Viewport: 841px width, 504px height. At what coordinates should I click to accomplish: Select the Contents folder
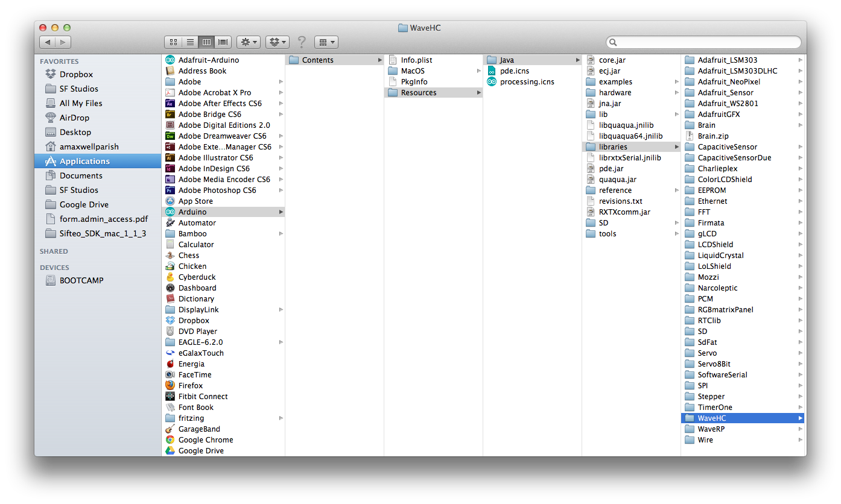coord(335,60)
